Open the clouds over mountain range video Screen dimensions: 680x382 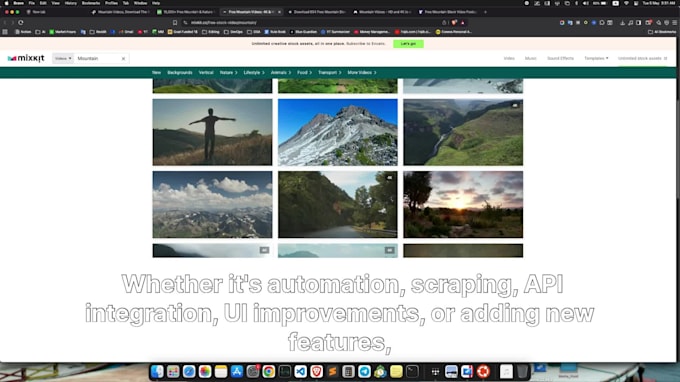pyautogui.click(x=212, y=204)
